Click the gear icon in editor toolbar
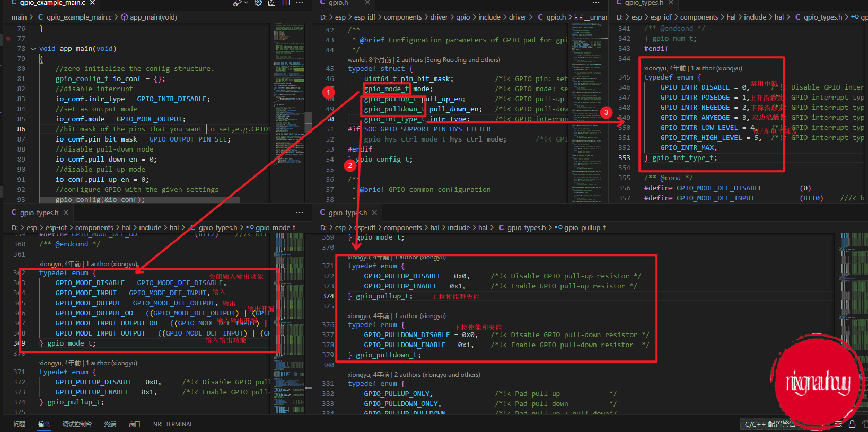The height and width of the screenshot is (432, 868). (x=258, y=3)
